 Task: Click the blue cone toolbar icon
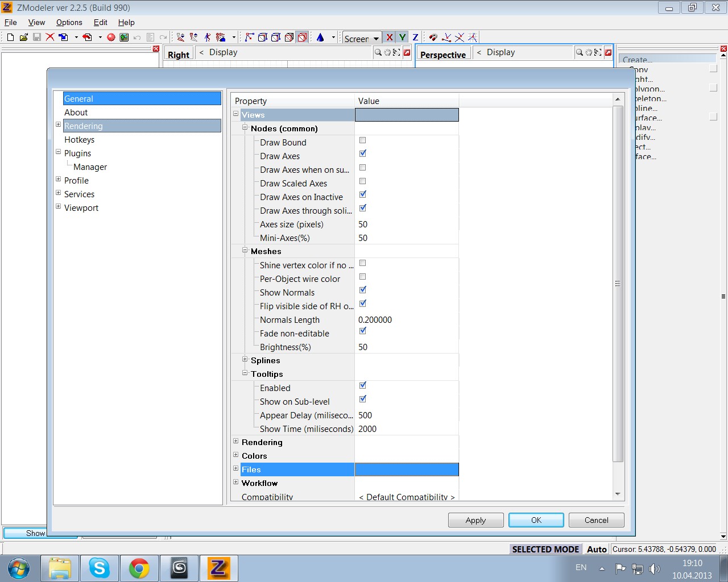pyautogui.click(x=320, y=37)
